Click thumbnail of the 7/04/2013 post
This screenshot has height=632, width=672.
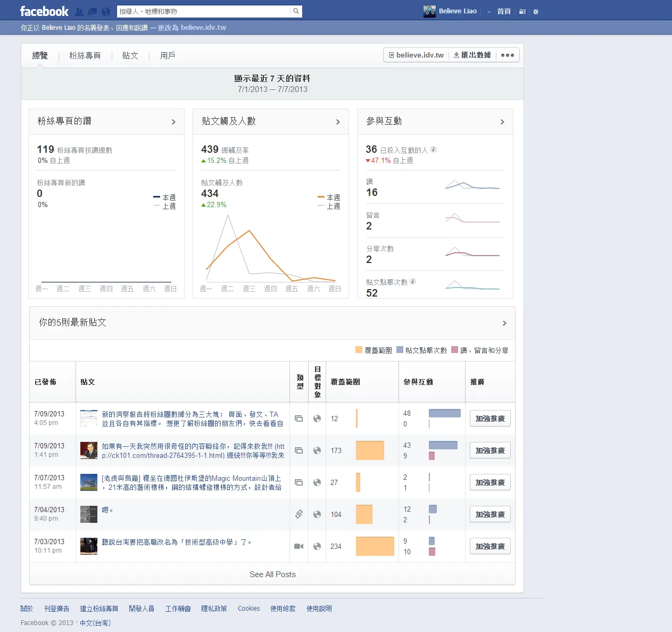point(89,514)
